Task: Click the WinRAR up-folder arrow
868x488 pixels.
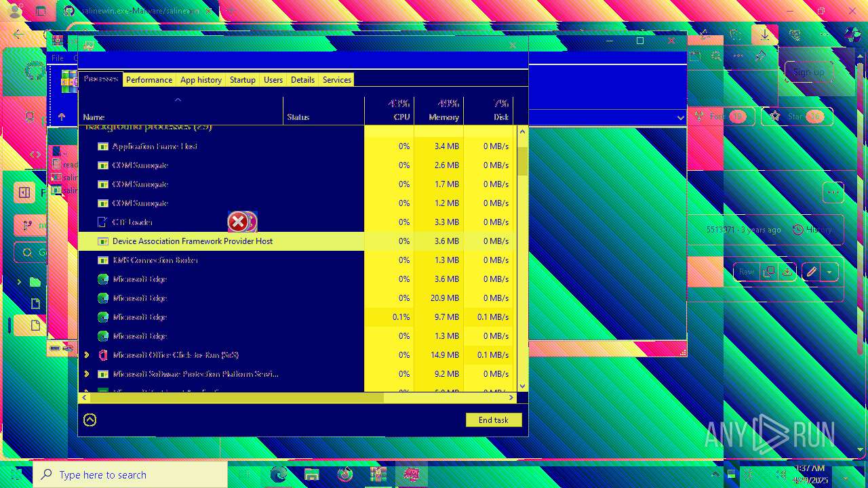Action: pyautogui.click(x=62, y=117)
